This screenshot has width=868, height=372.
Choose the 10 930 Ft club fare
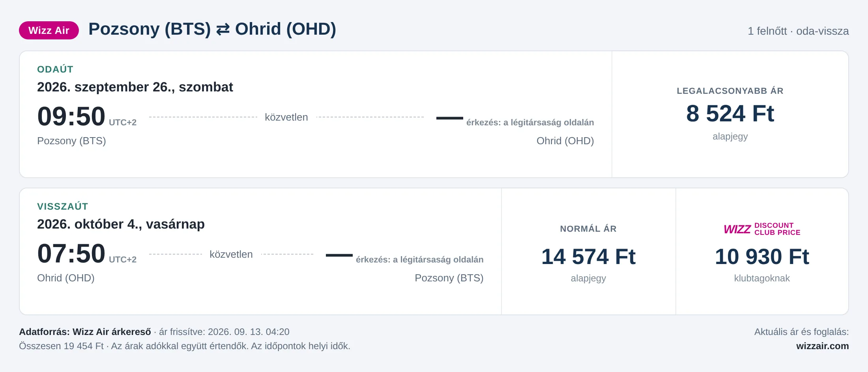762,257
